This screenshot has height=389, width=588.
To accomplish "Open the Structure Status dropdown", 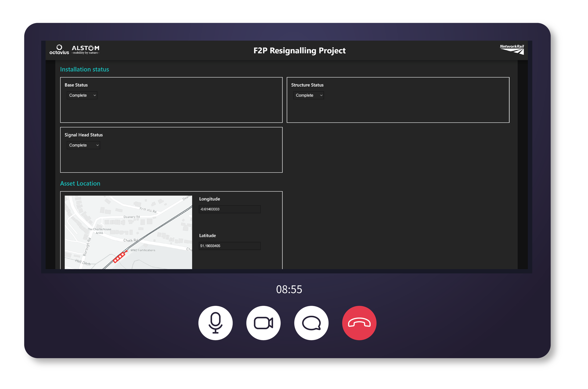I will pos(309,95).
